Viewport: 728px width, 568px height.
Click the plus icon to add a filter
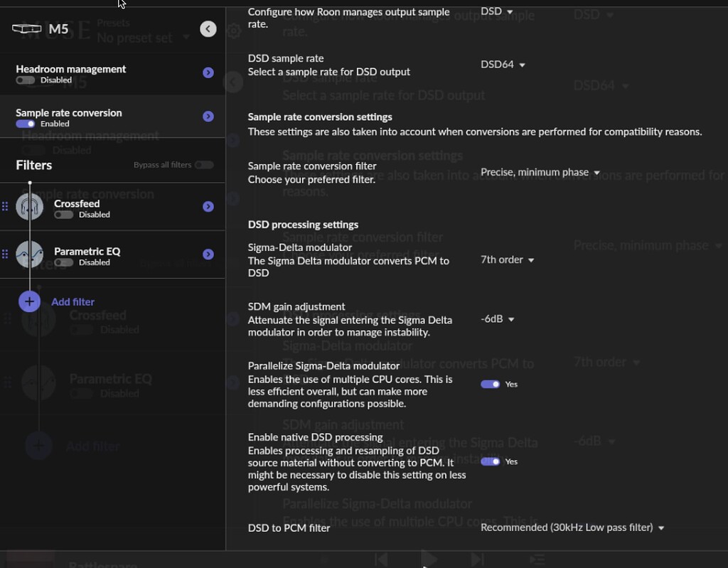(29, 301)
